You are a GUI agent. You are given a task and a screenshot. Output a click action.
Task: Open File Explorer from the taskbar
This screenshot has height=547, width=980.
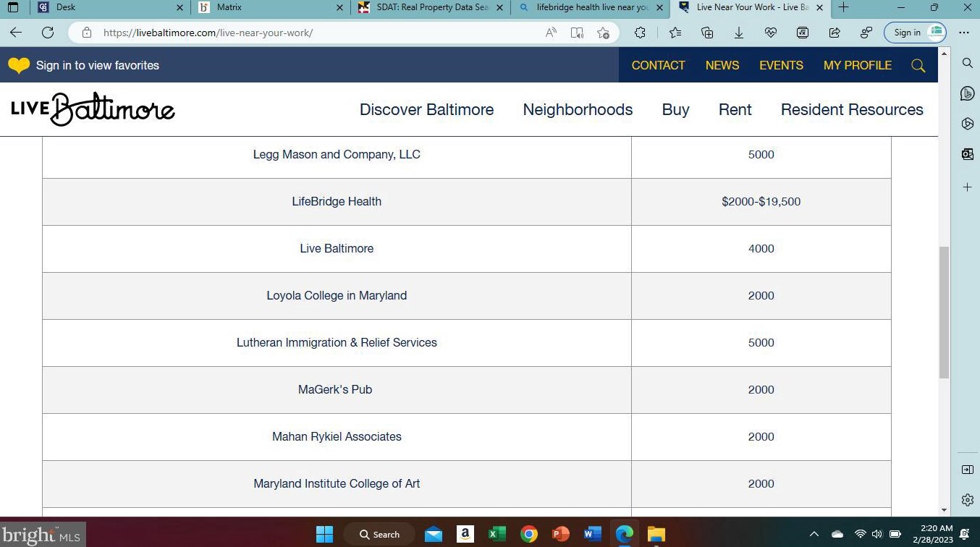[x=656, y=534]
